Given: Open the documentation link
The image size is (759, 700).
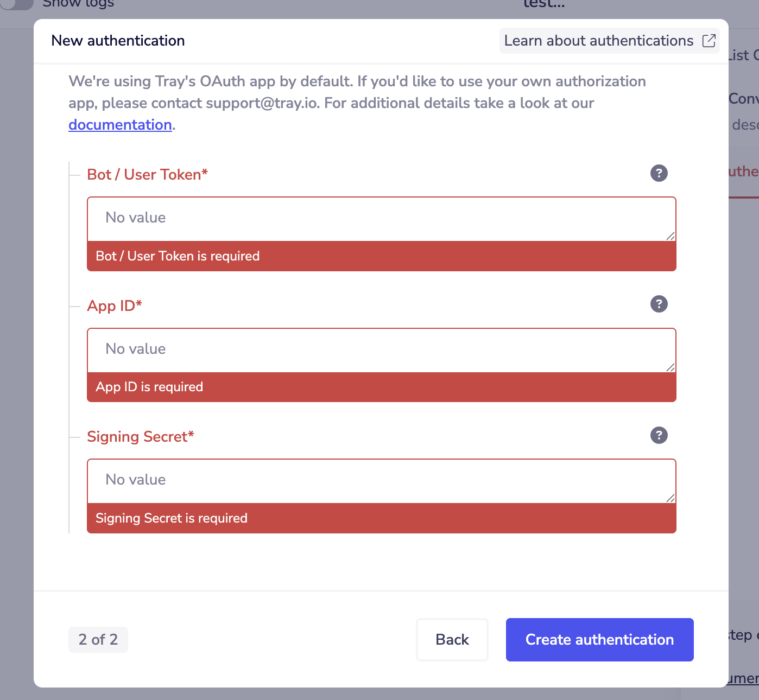Looking at the screenshot, I should (119, 125).
